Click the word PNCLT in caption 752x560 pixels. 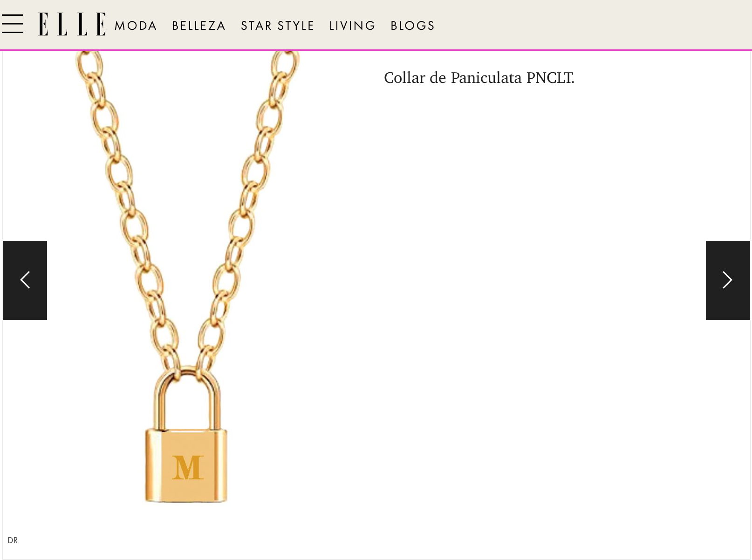click(x=550, y=78)
